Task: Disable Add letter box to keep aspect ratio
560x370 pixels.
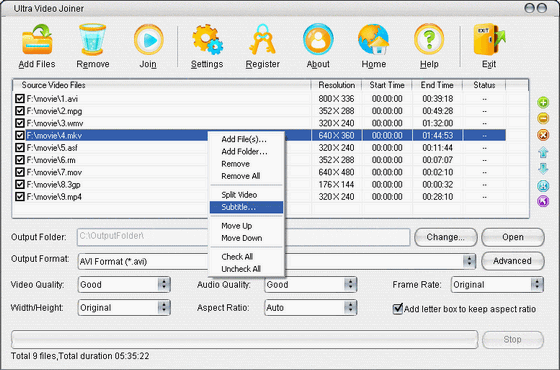Action: click(x=398, y=309)
